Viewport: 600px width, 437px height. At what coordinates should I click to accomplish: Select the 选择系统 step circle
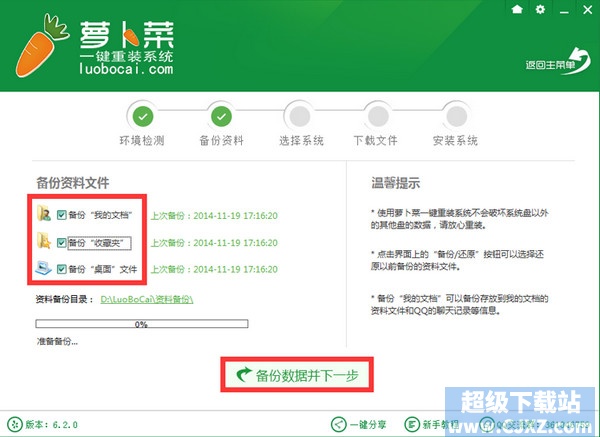tap(300, 116)
